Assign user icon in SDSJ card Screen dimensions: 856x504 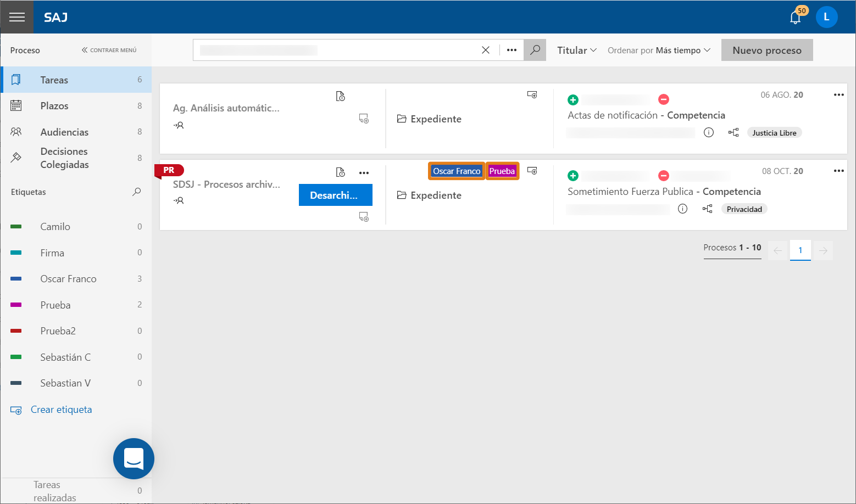point(179,200)
